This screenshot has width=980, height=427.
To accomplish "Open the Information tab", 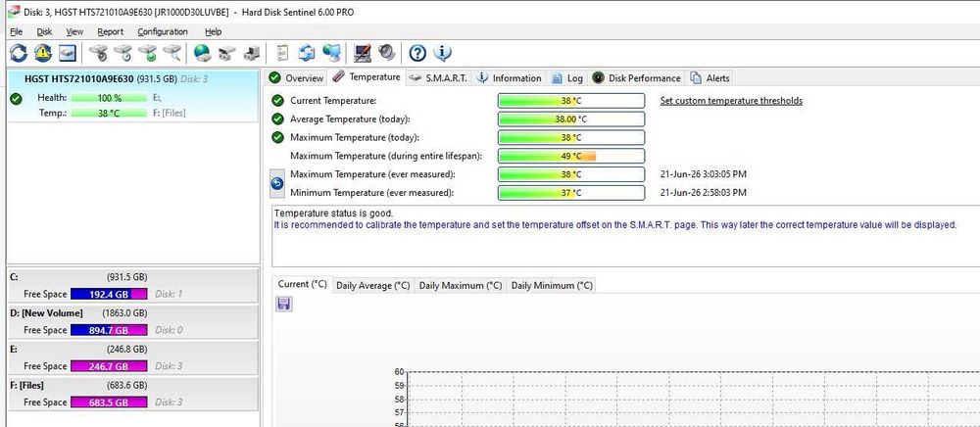I will [x=509, y=78].
